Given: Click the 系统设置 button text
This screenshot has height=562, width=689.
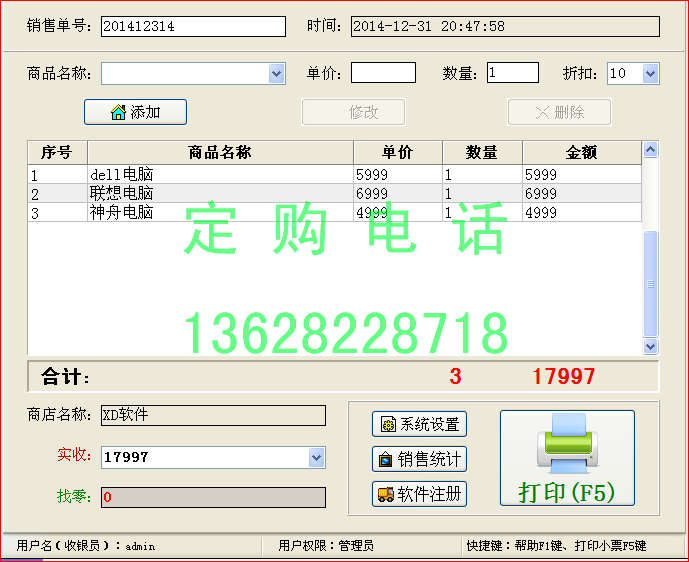Looking at the screenshot, I should 430,424.
